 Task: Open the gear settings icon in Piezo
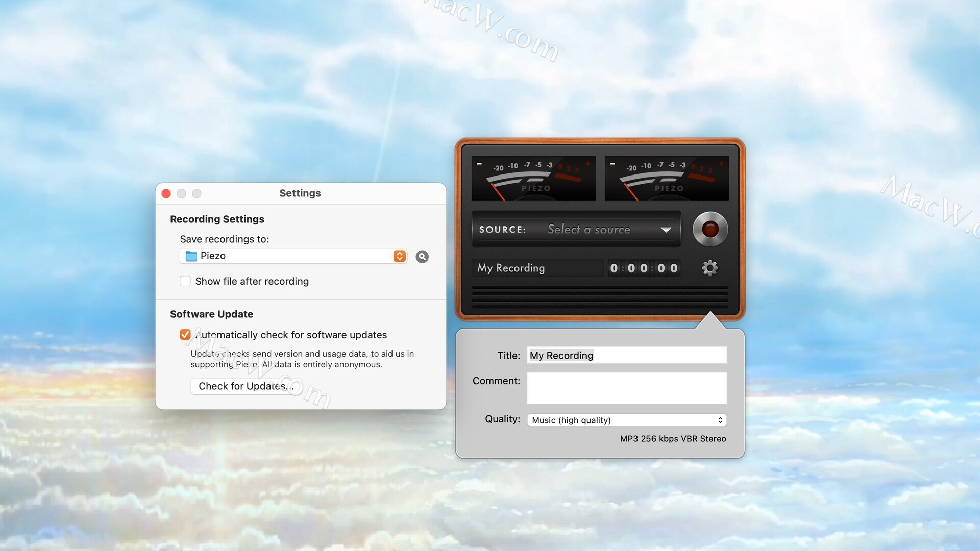(709, 268)
